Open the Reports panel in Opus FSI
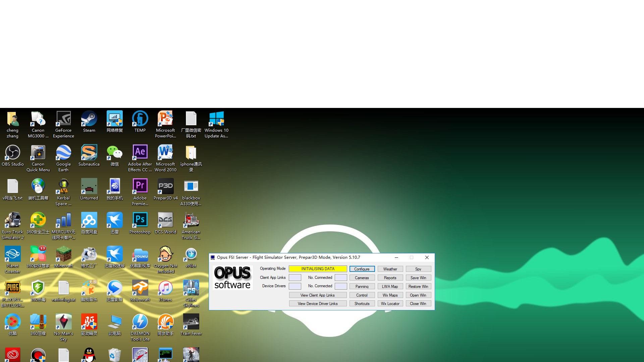644x362 pixels. 390,277
